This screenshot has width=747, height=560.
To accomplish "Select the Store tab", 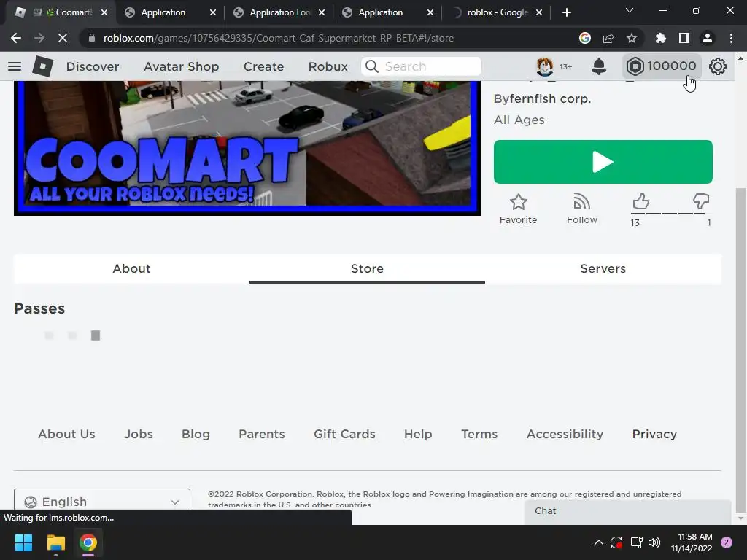I will pos(368,268).
